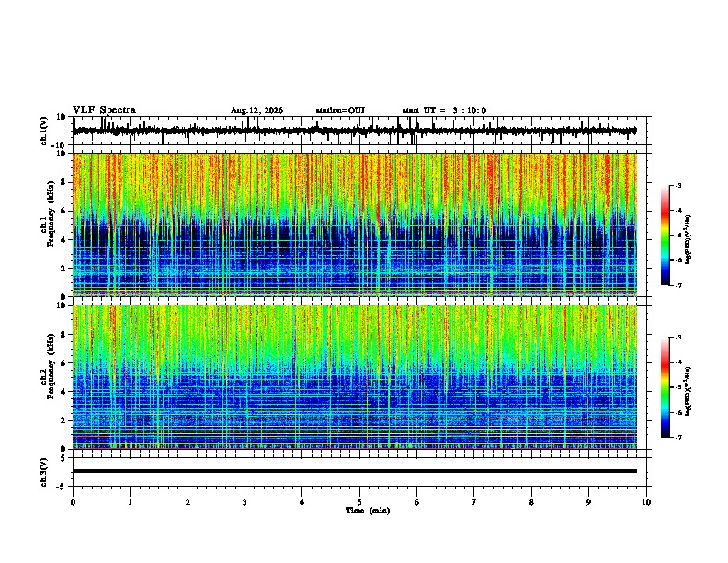Click the "6" kHz tick on ch.1 frequency axis

tap(63, 211)
